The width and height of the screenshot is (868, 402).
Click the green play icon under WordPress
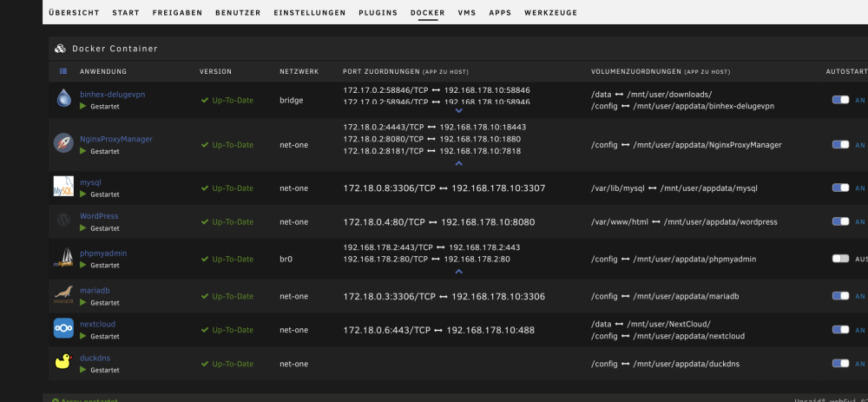point(83,228)
